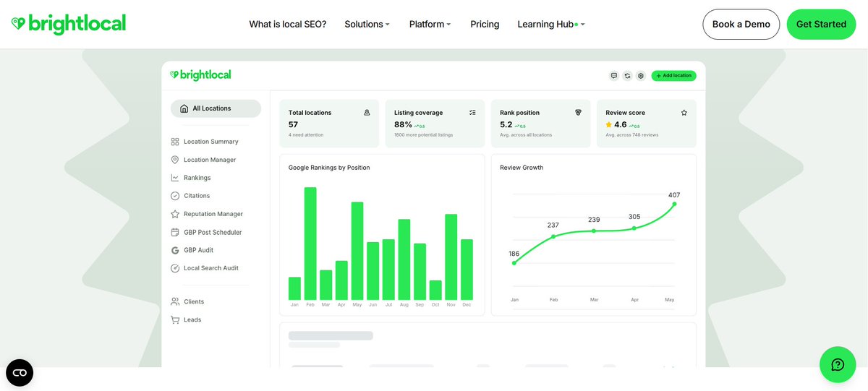
Task: Click the yellow star next to 4.6
Action: pyautogui.click(x=609, y=124)
